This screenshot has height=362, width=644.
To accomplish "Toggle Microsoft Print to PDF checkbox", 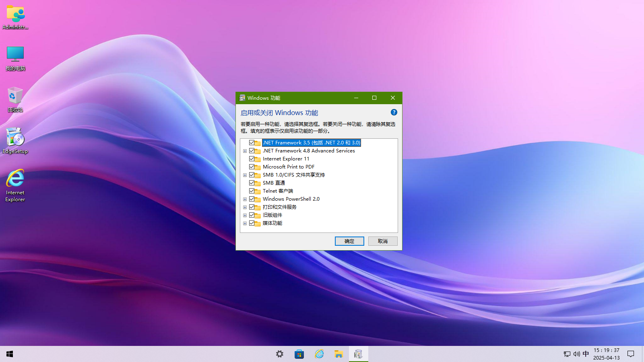I will pyautogui.click(x=252, y=167).
